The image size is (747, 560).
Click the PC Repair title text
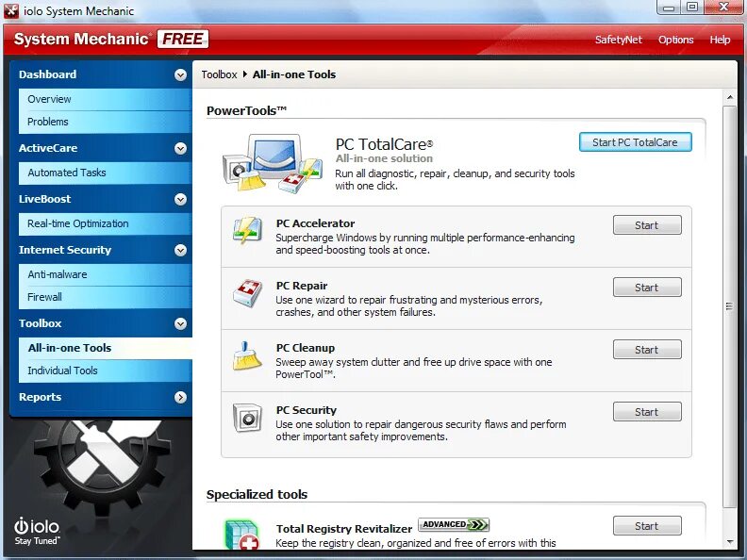click(302, 286)
